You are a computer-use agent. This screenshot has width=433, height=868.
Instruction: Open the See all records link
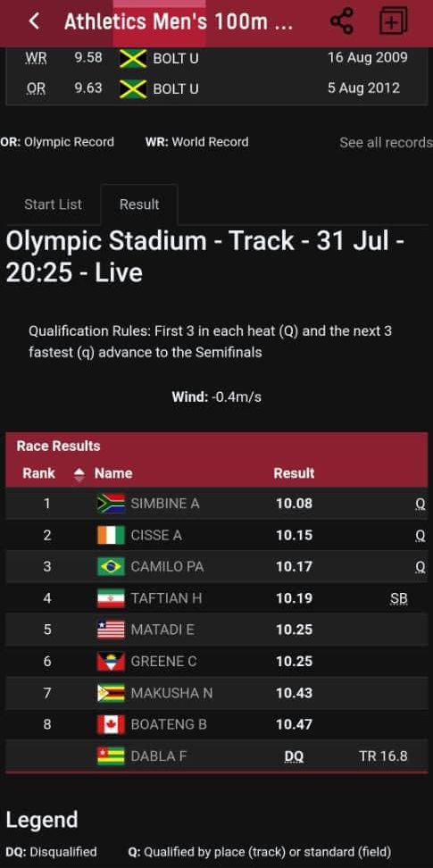pos(386,142)
